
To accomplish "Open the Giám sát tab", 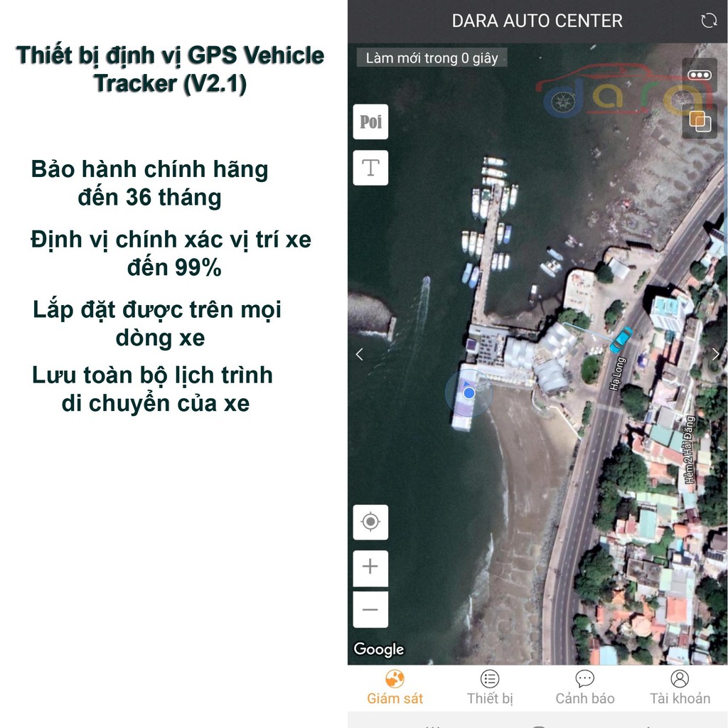I will [x=395, y=687].
